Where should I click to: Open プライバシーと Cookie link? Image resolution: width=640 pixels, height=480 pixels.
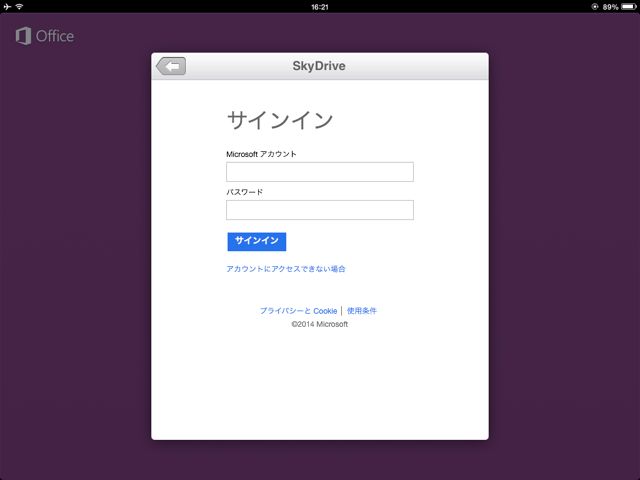click(x=298, y=311)
